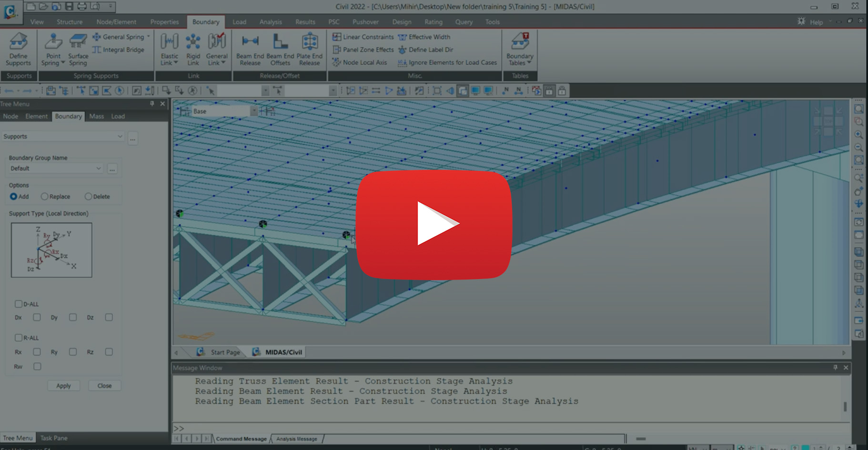This screenshot has height=450, width=868.
Task: Open Effective Width command
Action: click(x=424, y=37)
